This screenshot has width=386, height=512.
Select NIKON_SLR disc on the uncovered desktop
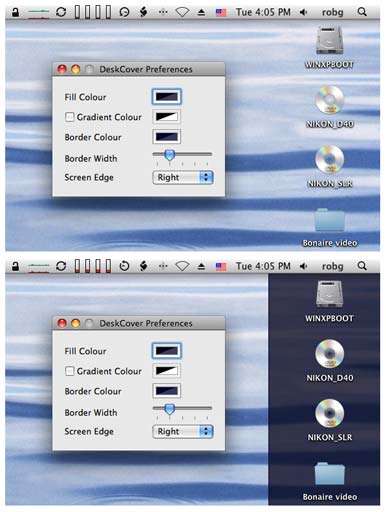[x=329, y=159]
